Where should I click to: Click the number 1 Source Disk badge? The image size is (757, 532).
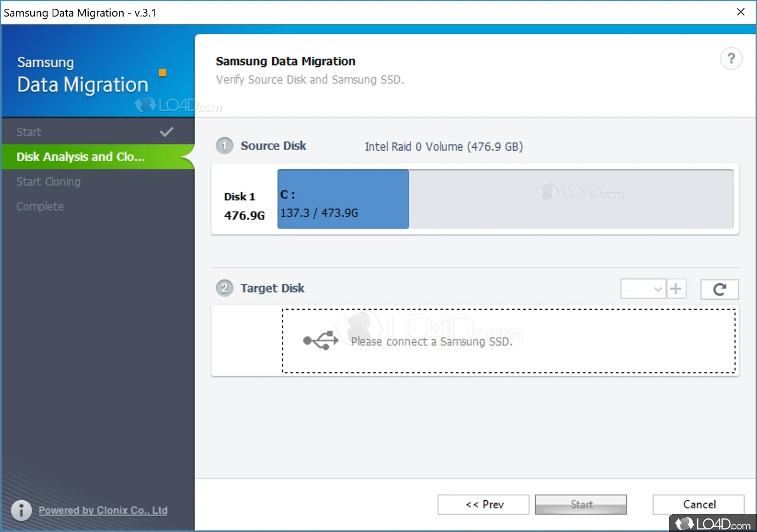pyautogui.click(x=224, y=145)
